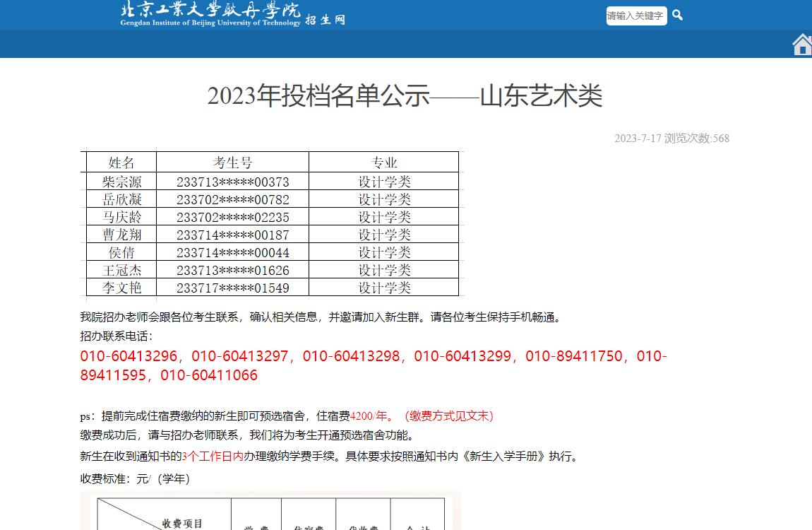This screenshot has width=812, height=530.
Task: Click phone number 010-60413296
Action: pos(129,356)
